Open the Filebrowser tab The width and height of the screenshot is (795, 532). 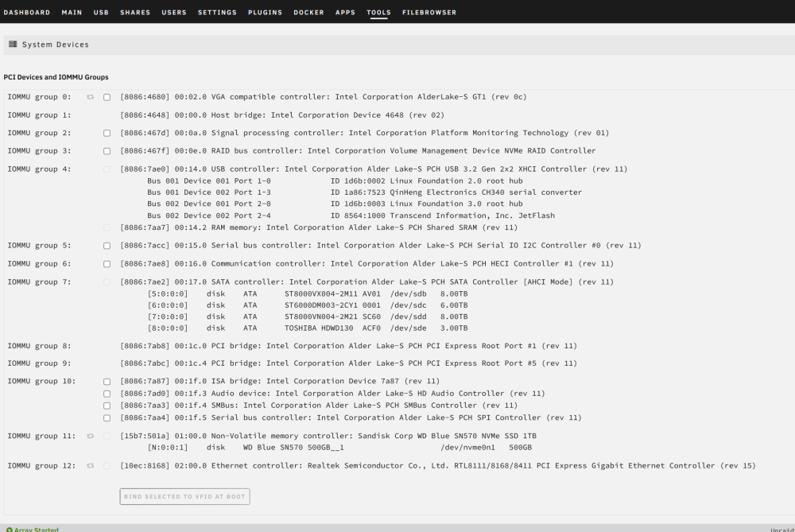tap(429, 12)
